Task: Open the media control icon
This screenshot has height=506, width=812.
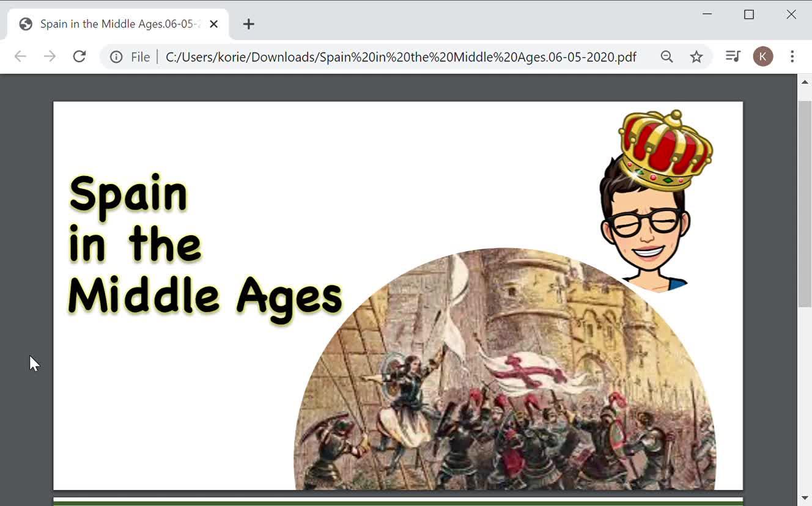Action: tap(733, 57)
